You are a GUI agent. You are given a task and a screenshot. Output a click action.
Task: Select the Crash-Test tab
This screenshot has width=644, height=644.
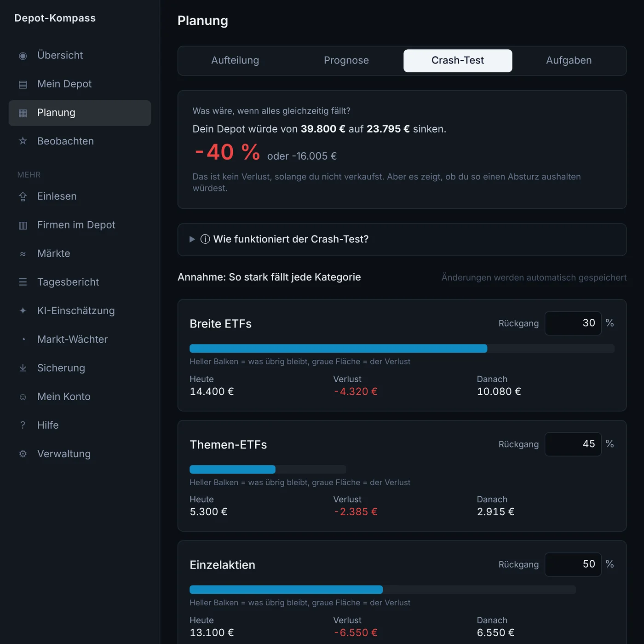pyautogui.click(x=458, y=60)
